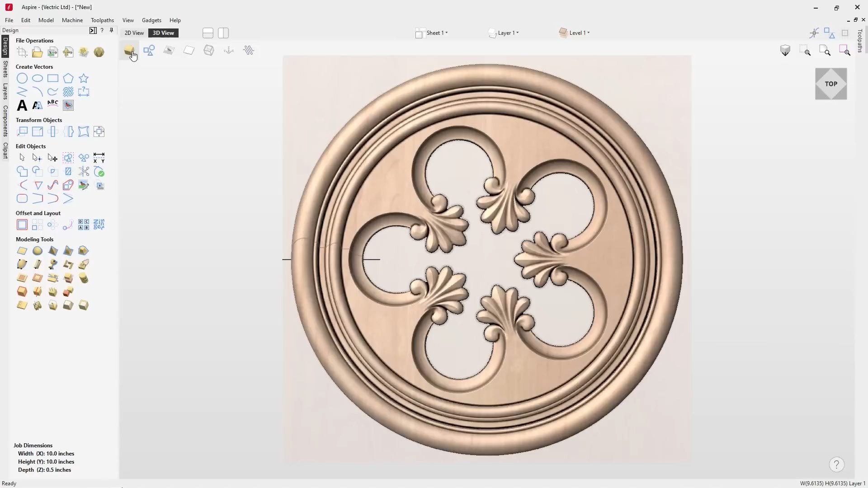The height and width of the screenshot is (488, 868).
Task: Click the TOP view cube button
Action: click(830, 84)
